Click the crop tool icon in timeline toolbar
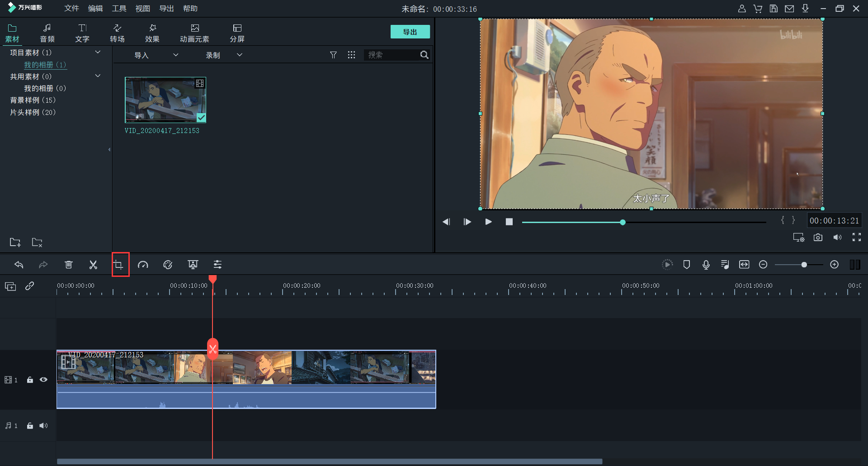This screenshot has height=466, width=868. pos(118,265)
